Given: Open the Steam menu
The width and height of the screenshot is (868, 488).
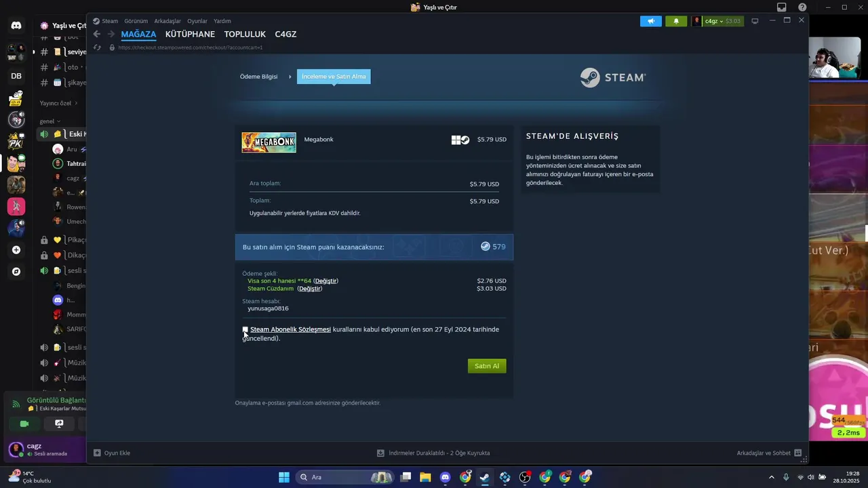Looking at the screenshot, I should point(110,21).
